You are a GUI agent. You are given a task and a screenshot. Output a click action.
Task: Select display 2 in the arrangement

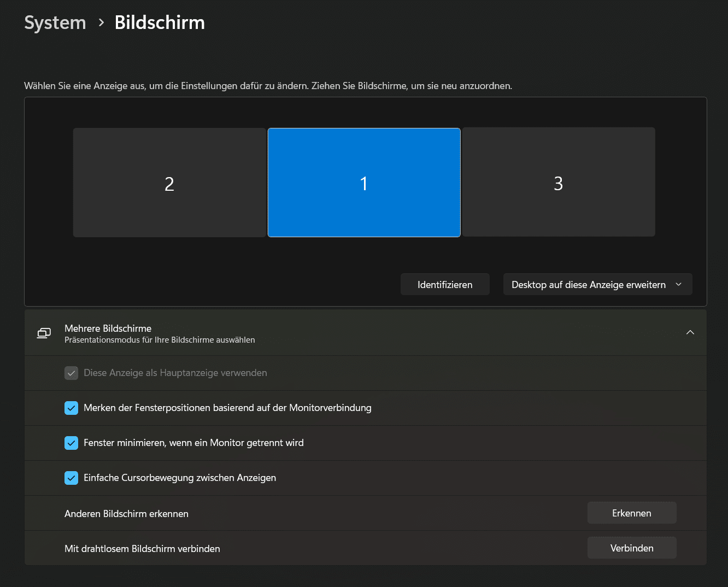(169, 183)
